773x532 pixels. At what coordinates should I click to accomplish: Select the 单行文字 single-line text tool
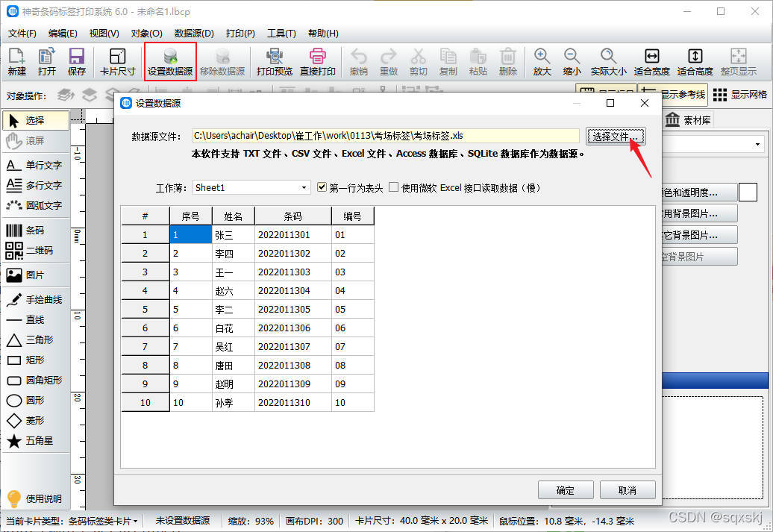tap(36, 165)
